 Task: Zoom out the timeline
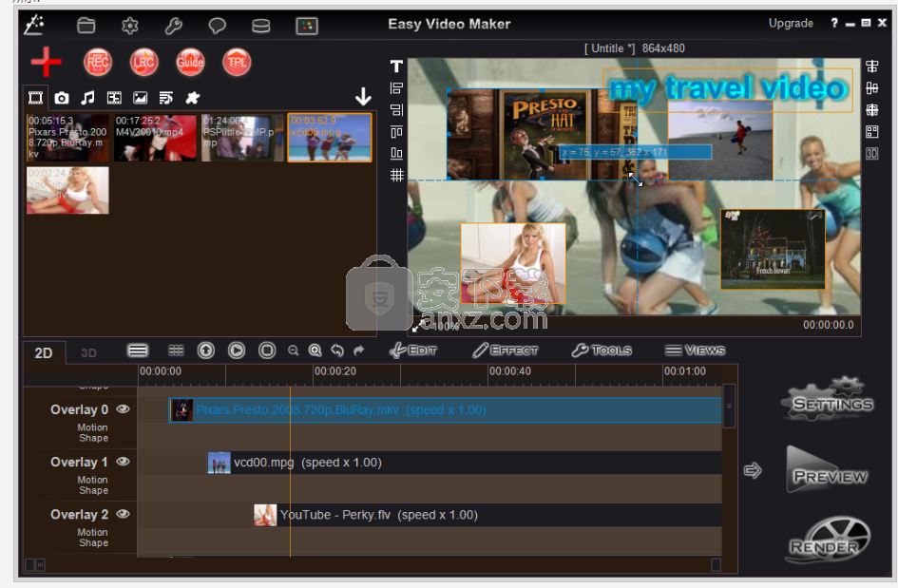294,351
